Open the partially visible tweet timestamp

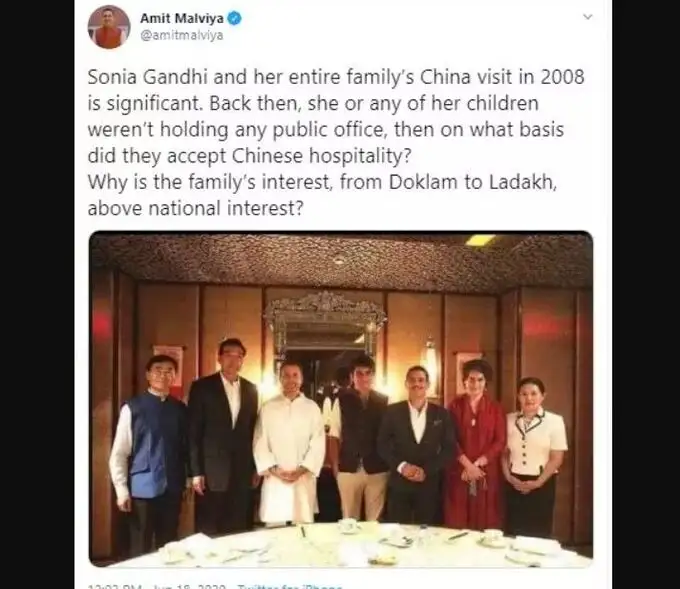pos(157,587)
